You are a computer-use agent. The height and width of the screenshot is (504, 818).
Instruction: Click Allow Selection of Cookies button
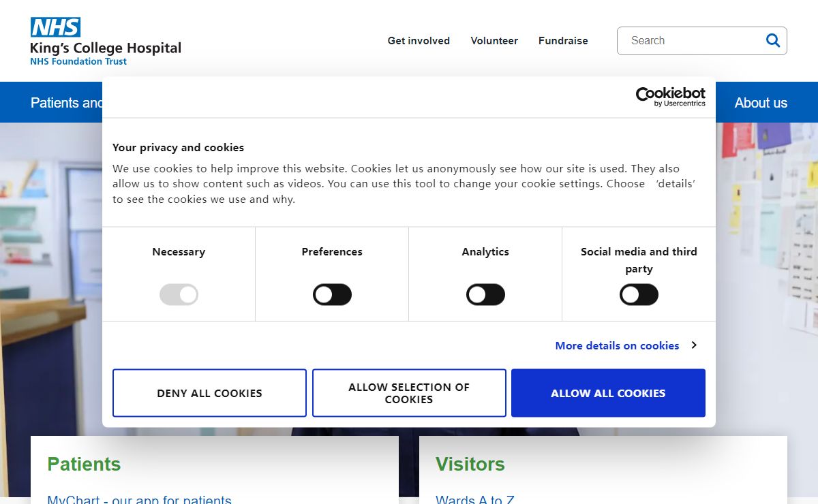pos(409,393)
